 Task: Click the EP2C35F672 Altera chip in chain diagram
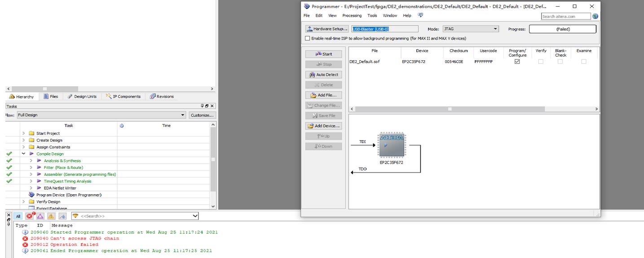(x=392, y=145)
